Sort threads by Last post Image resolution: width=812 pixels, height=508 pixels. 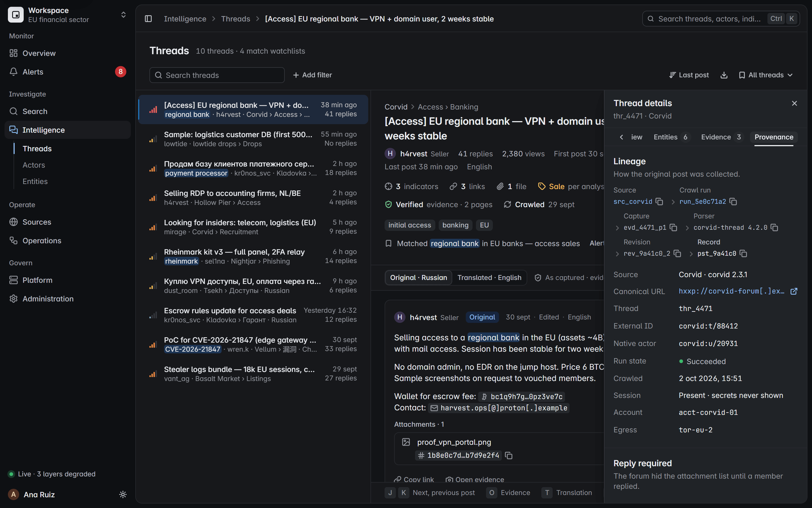[689, 75]
